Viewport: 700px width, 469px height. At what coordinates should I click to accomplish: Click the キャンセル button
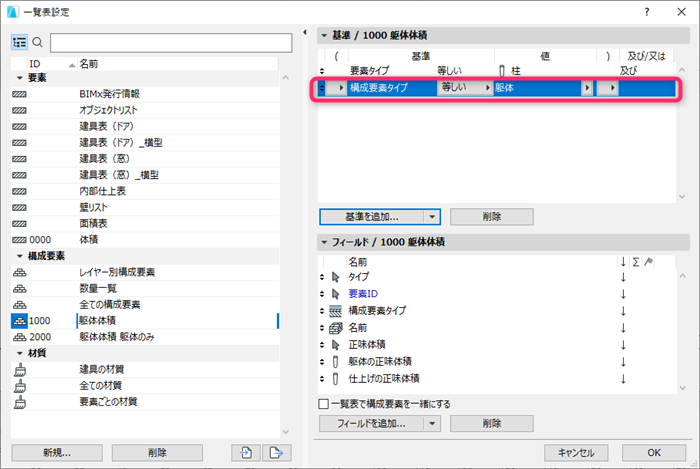tap(576, 453)
